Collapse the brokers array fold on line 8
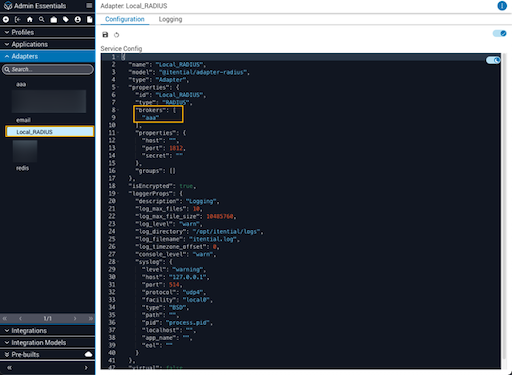Viewport: 512px width, 375px height. tap(118, 110)
